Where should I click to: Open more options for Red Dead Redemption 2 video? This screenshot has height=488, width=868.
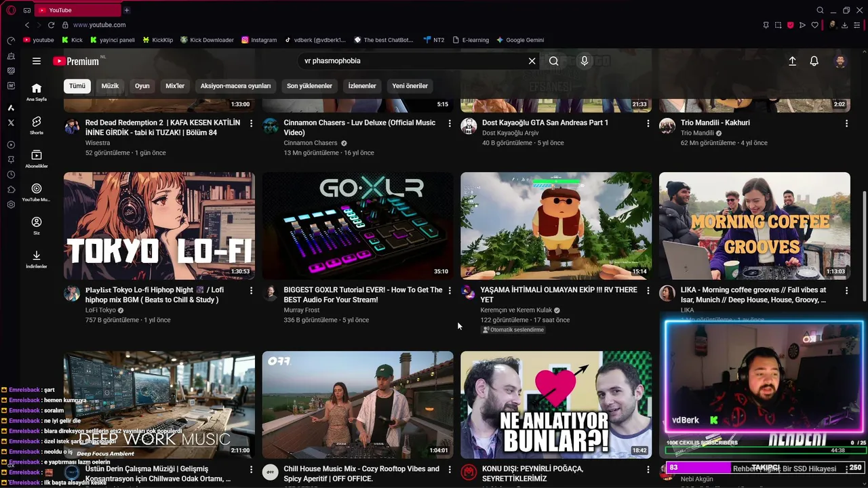point(251,123)
